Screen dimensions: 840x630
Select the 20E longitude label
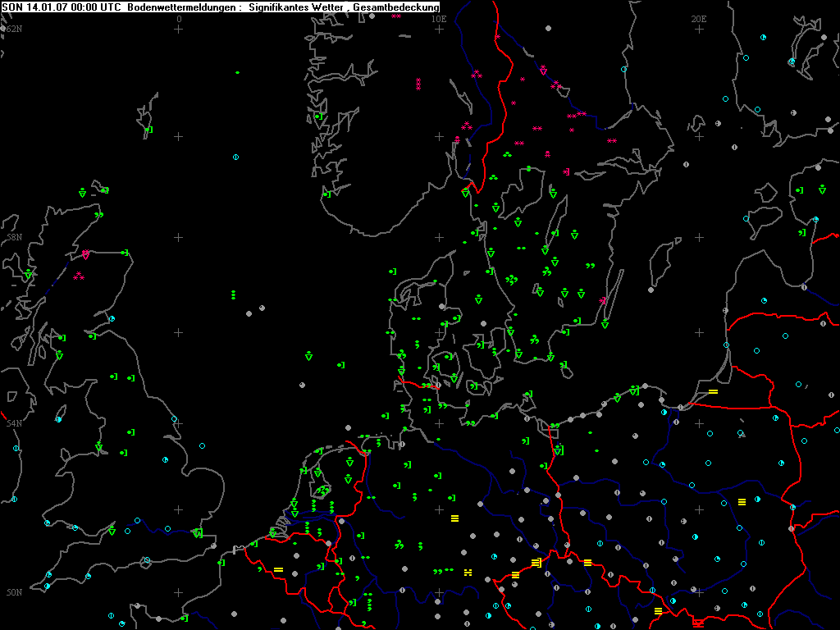click(x=699, y=18)
